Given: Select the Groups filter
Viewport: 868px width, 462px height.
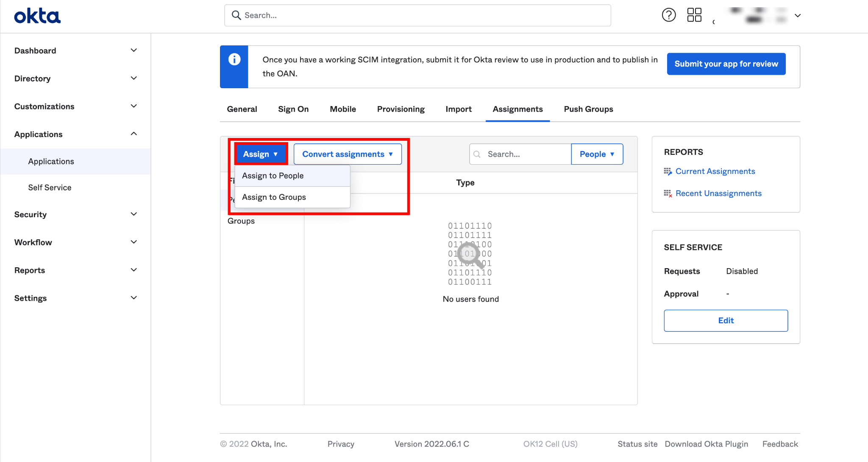Looking at the screenshot, I should click(x=241, y=221).
